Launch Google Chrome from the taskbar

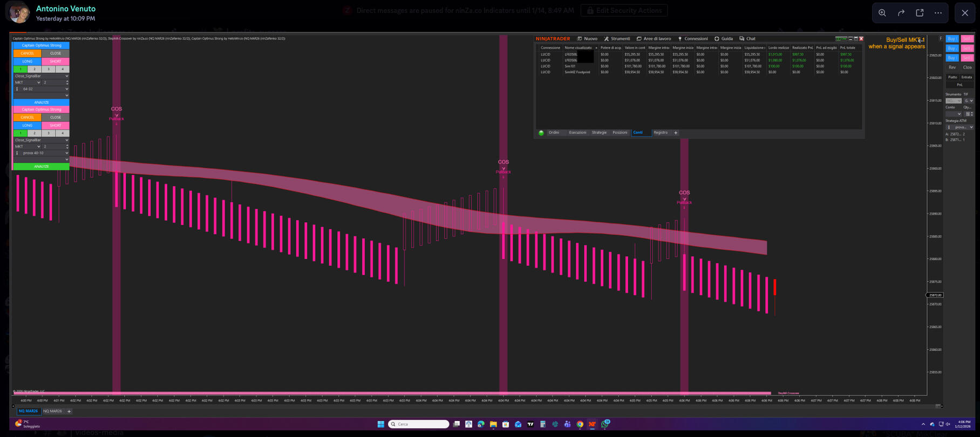(580, 424)
